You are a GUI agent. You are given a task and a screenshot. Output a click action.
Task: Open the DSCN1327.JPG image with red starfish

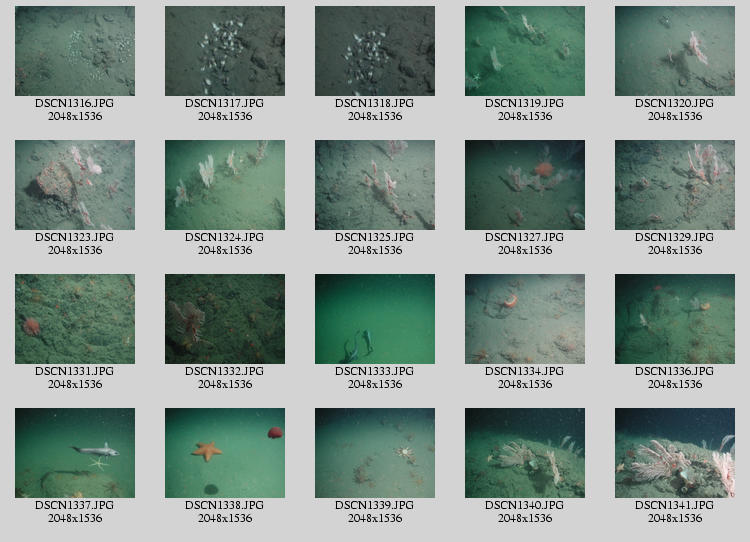point(525,185)
